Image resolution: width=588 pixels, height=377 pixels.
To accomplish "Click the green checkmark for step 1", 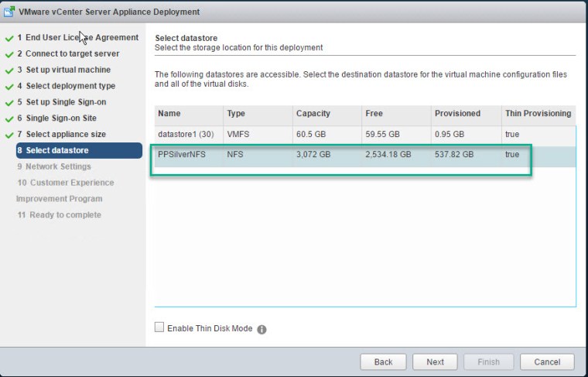I will click(9, 39).
